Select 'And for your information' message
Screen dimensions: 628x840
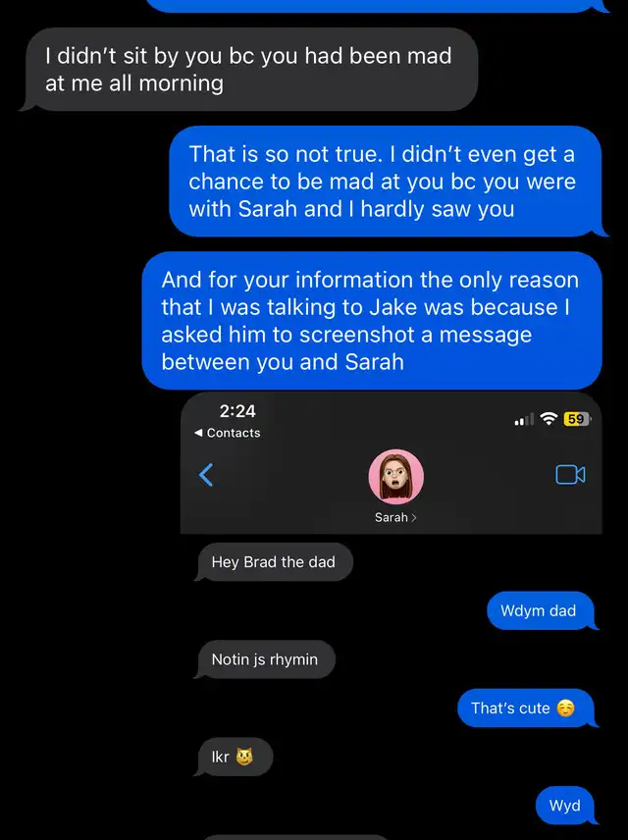[372, 321]
